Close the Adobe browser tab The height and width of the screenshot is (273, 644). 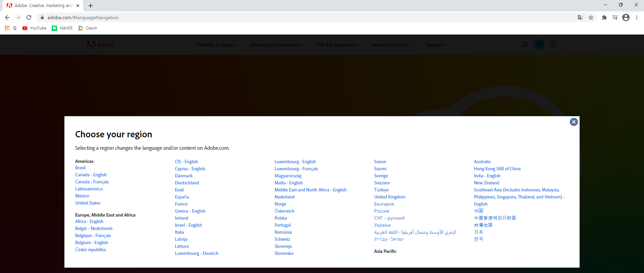(78, 6)
